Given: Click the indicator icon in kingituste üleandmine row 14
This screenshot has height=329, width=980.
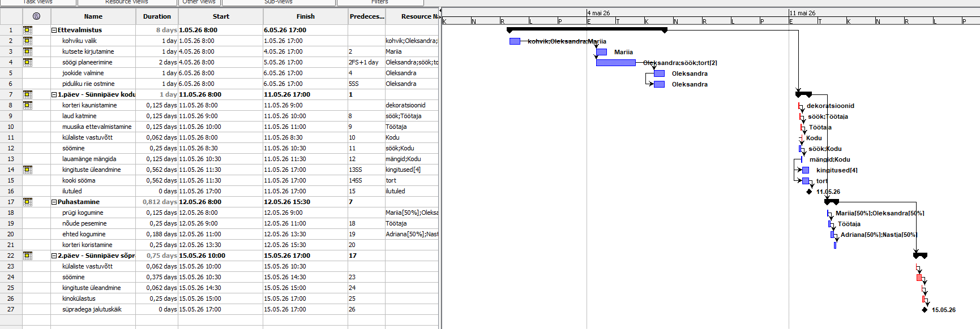Looking at the screenshot, I should click(28, 170).
